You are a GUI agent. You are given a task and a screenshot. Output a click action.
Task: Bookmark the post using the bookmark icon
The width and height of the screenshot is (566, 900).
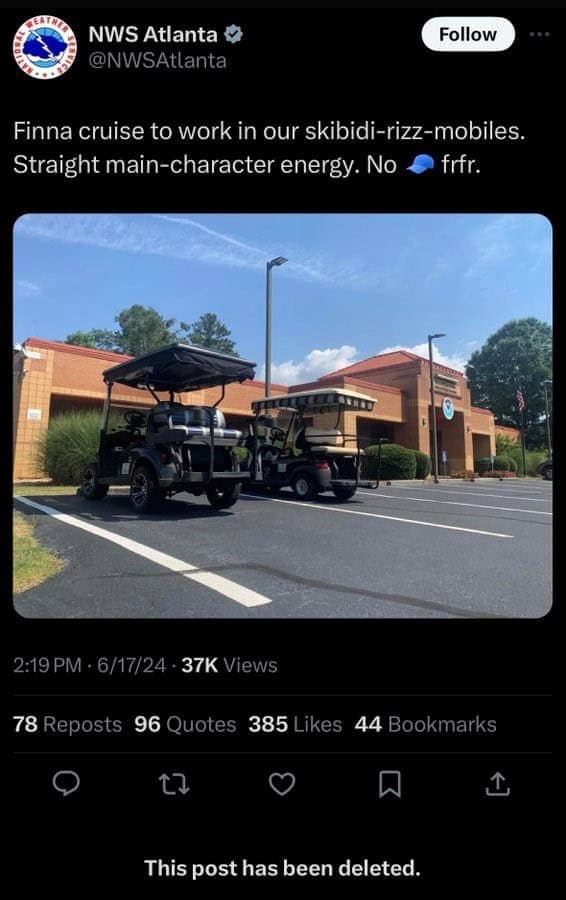click(390, 785)
